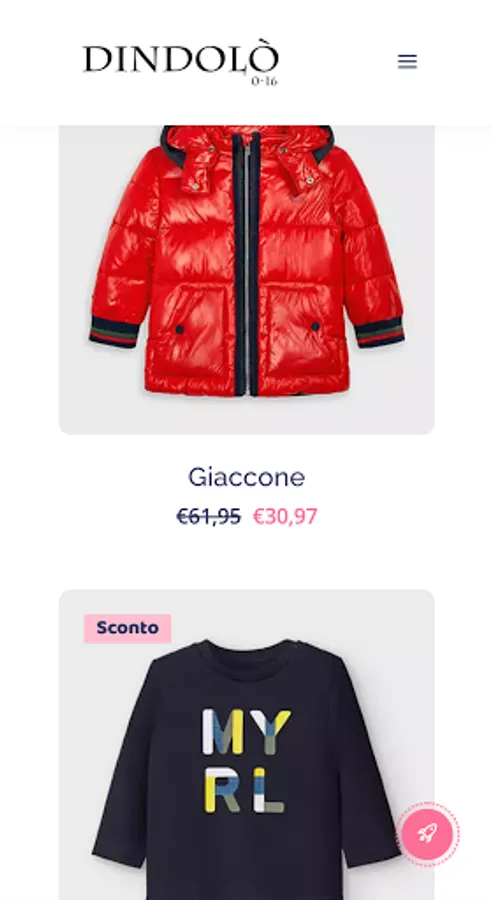Open the navy MY RL shirt image

click(x=246, y=744)
